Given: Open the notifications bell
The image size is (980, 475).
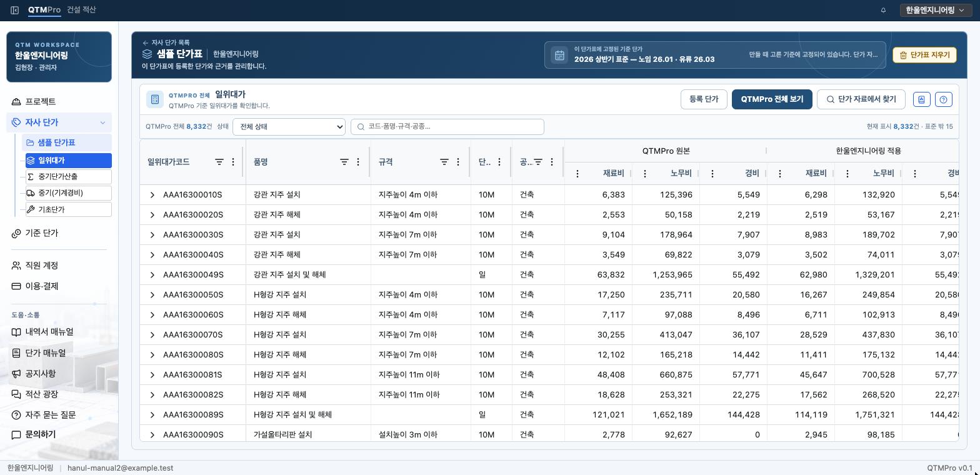Looking at the screenshot, I should point(883,10).
